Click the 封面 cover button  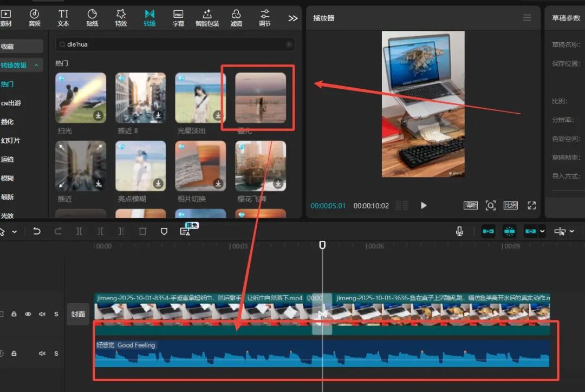click(x=78, y=314)
